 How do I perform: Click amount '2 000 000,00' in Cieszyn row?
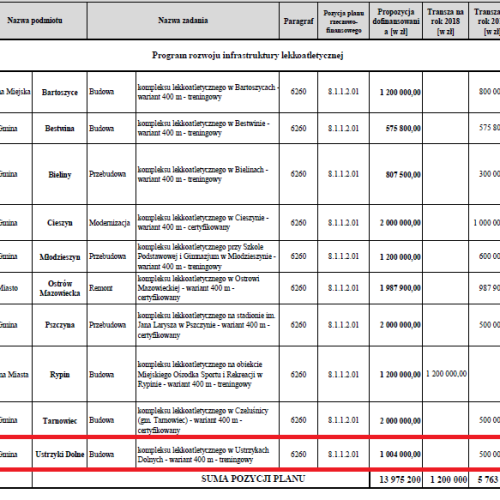click(x=400, y=223)
